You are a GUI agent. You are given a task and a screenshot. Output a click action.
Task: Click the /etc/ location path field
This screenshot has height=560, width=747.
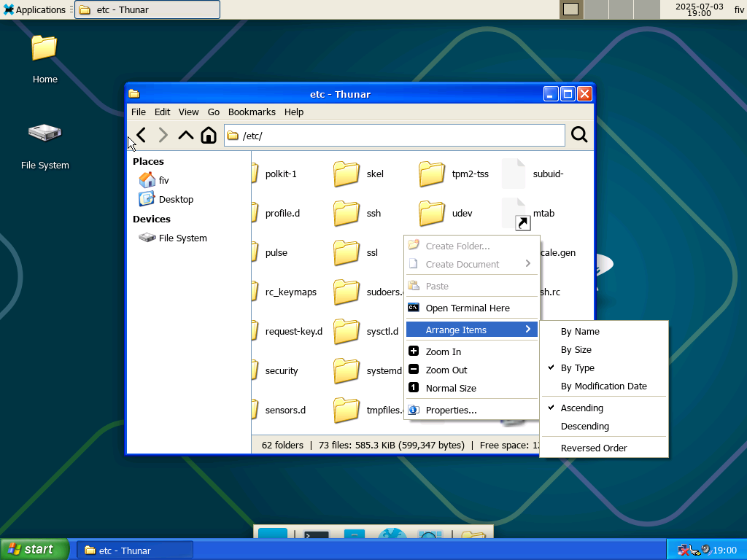(394, 136)
